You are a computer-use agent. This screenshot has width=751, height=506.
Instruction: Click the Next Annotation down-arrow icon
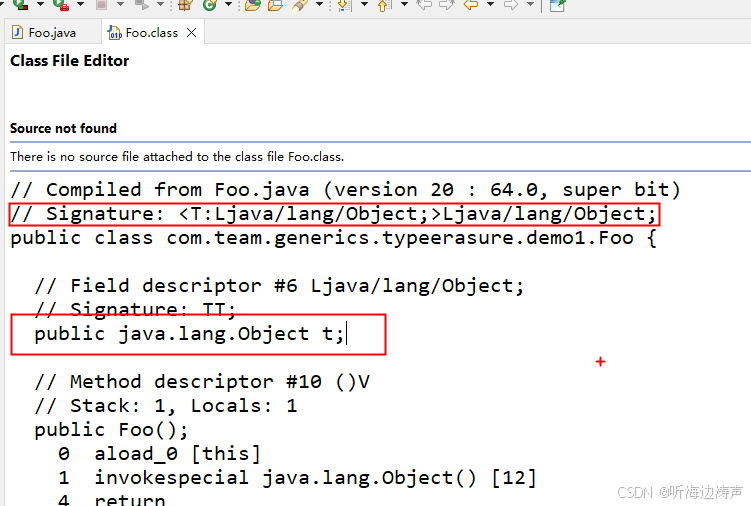coord(344,5)
